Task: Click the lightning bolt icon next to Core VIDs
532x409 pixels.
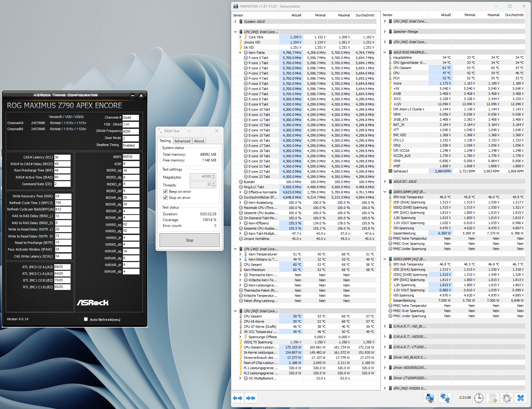Action: click(x=246, y=37)
